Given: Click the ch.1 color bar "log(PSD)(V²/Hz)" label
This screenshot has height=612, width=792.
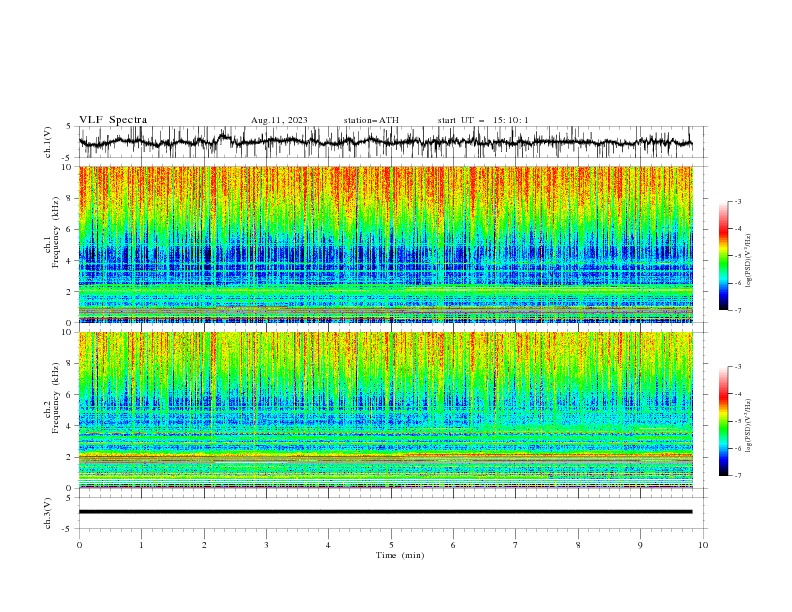Looking at the screenshot, I should click(749, 261).
